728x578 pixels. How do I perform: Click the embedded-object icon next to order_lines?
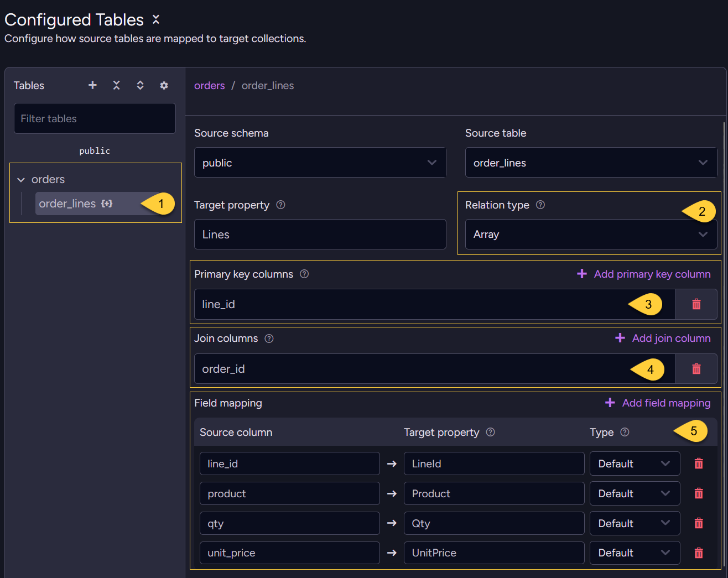(107, 204)
